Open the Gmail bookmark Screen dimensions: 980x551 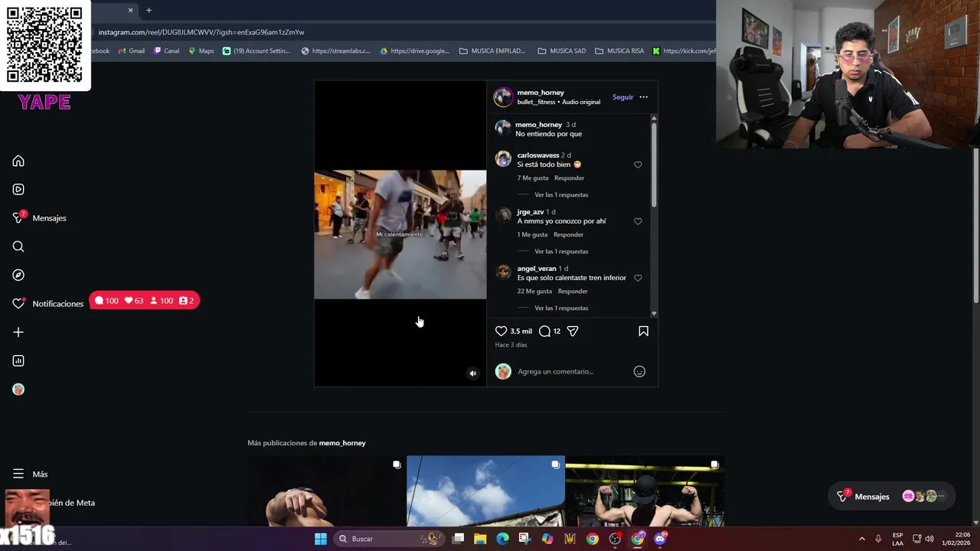coord(131,51)
